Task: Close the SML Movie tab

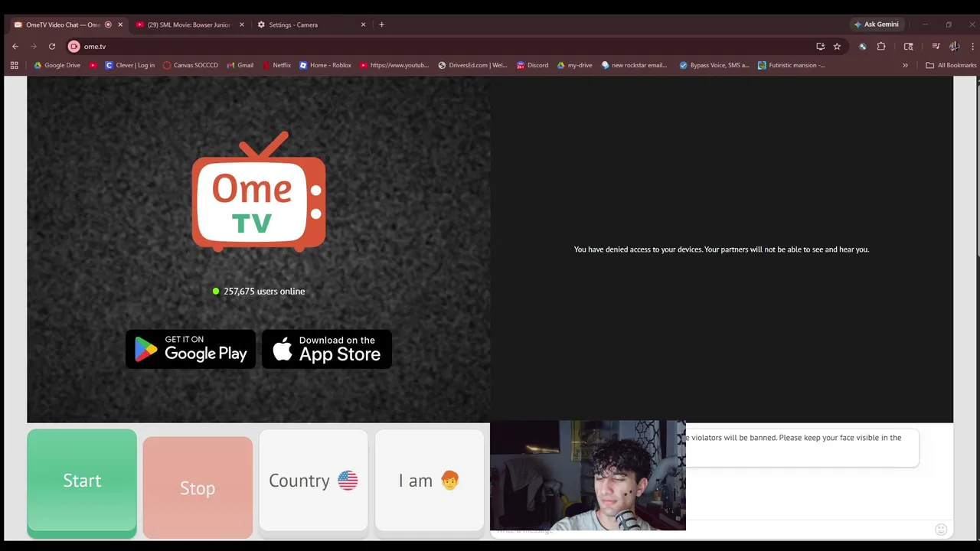Action: (x=242, y=24)
